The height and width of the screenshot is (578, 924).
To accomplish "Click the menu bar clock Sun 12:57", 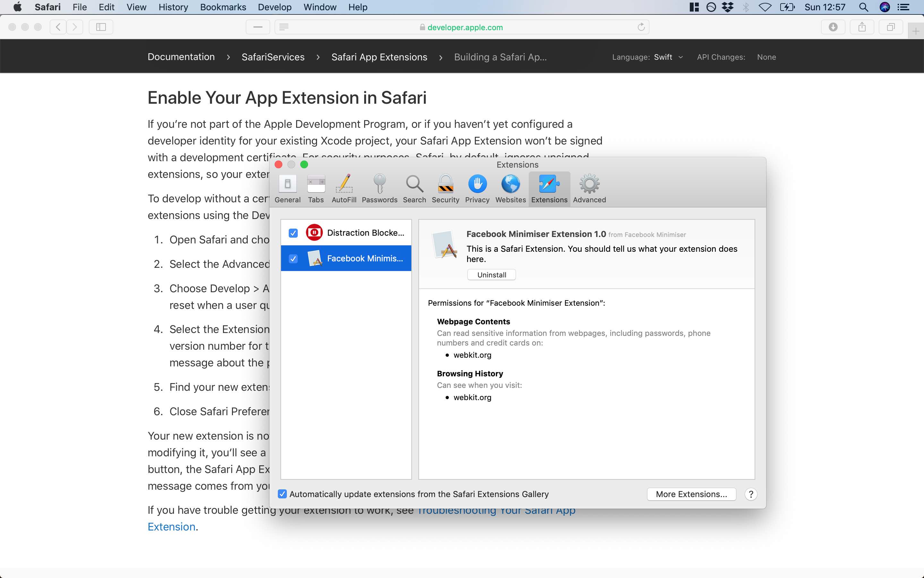I will click(x=825, y=7).
